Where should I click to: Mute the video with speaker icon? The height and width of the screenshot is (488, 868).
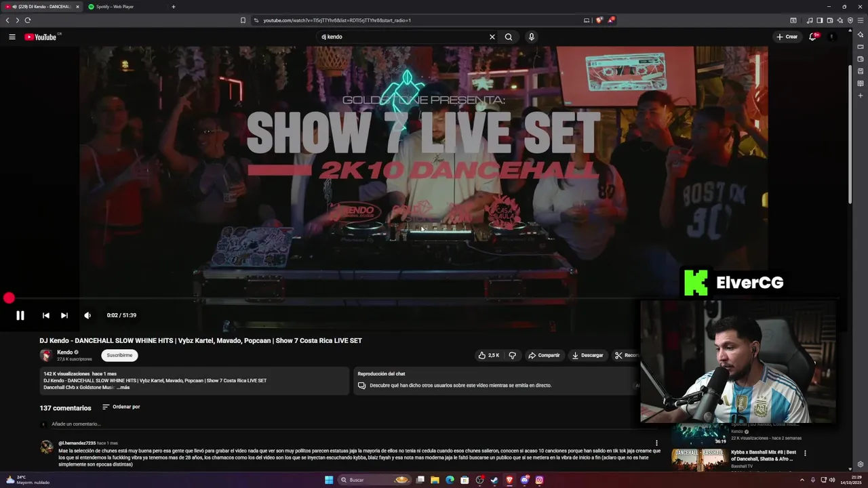pos(87,315)
